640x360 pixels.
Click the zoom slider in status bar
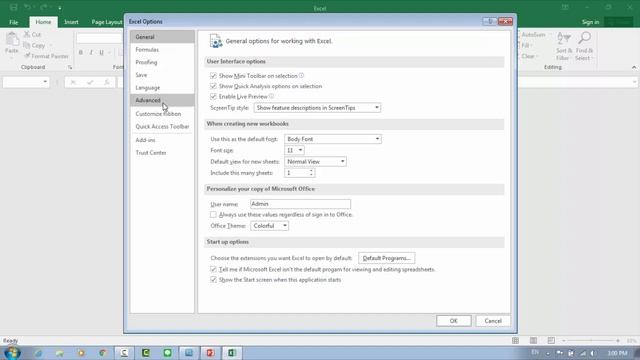pyautogui.click(x=591, y=340)
